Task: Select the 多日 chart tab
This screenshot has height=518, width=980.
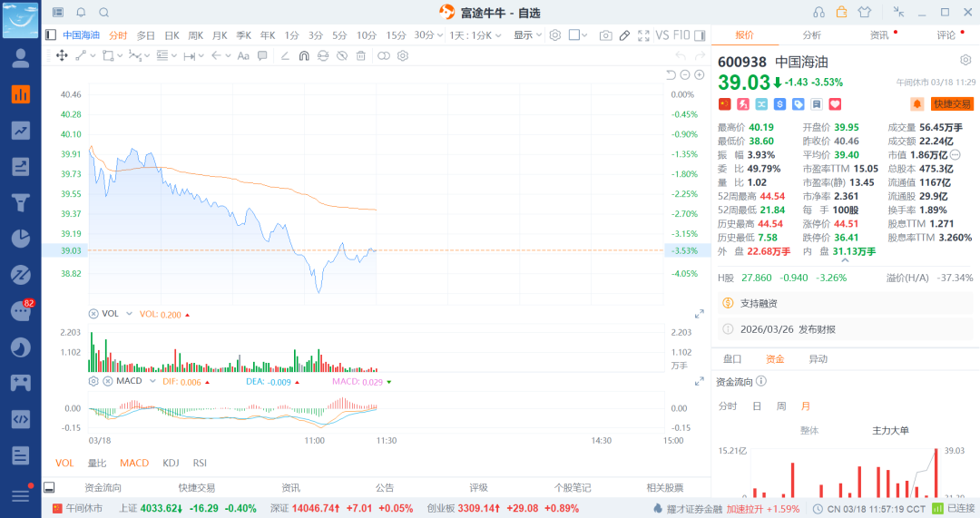Action: tap(145, 35)
